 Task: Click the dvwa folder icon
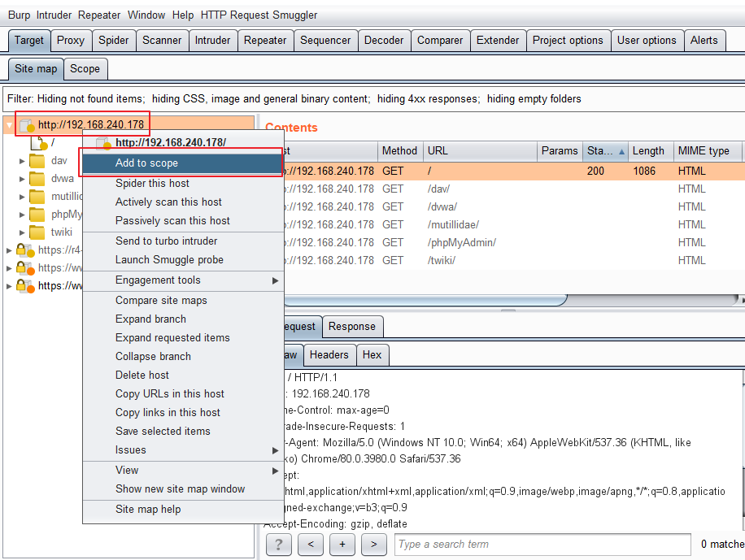pyautogui.click(x=37, y=179)
